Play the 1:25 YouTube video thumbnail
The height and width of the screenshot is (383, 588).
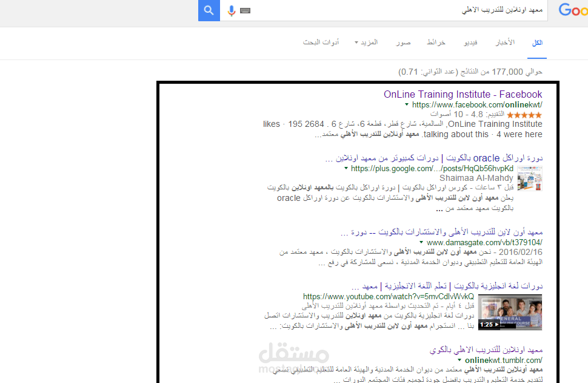click(510, 312)
